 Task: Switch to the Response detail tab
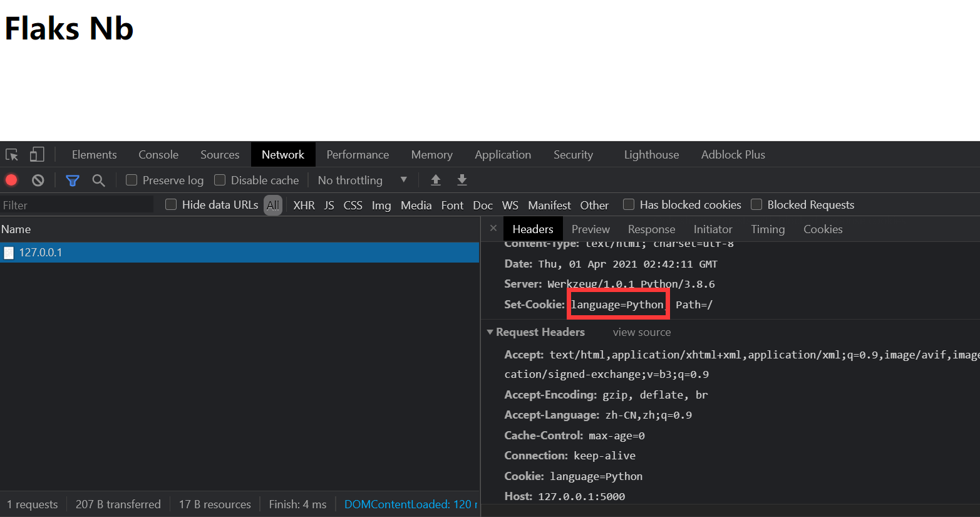click(x=651, y=229)
